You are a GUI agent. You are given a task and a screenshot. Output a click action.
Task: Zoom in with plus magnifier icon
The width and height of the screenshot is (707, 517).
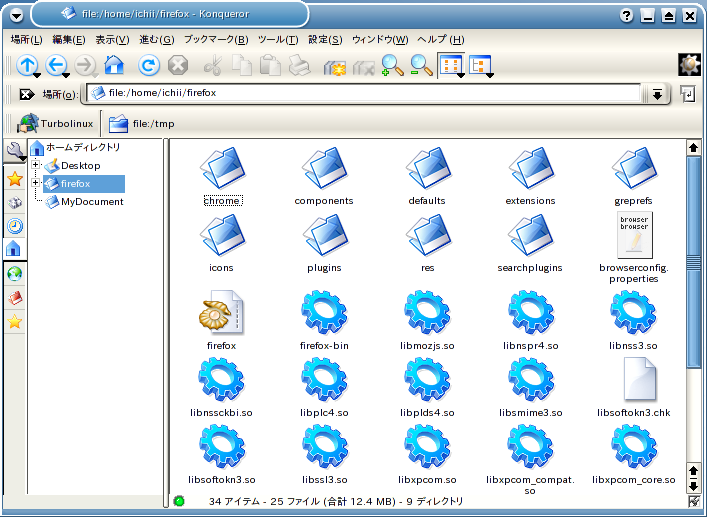tap(392, 65)
